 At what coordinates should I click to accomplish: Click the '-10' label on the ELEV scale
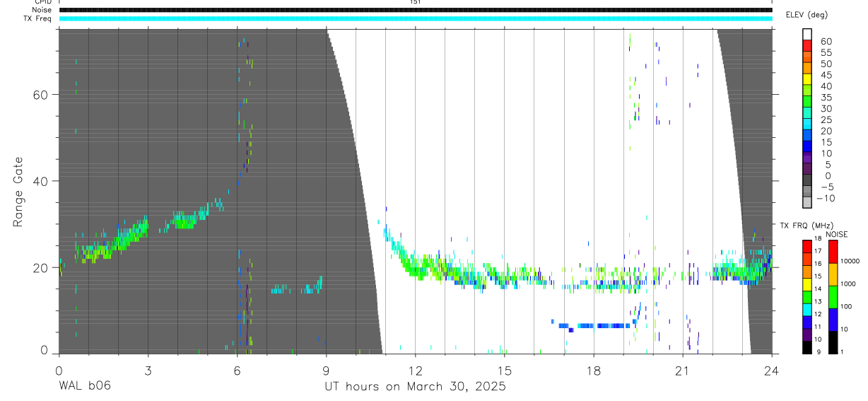pos(827,199)
